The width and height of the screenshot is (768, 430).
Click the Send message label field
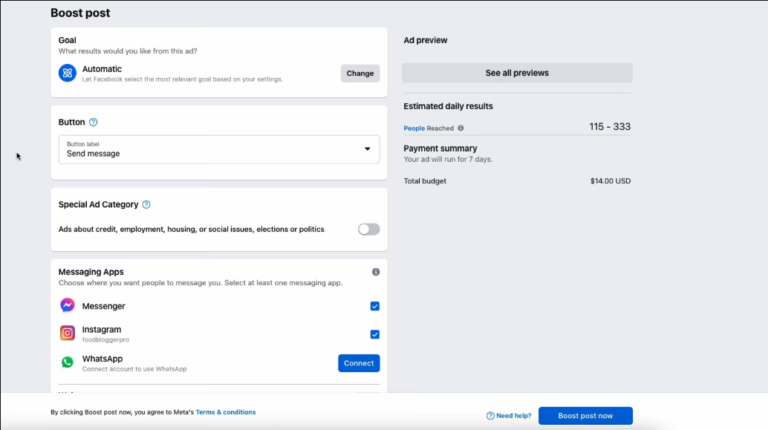click(219, 149)
